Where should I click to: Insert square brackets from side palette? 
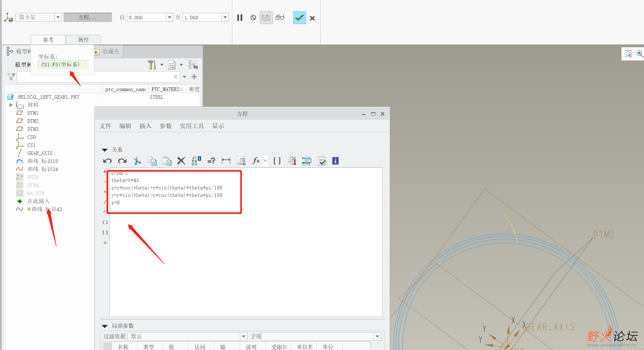coord(105,232)
